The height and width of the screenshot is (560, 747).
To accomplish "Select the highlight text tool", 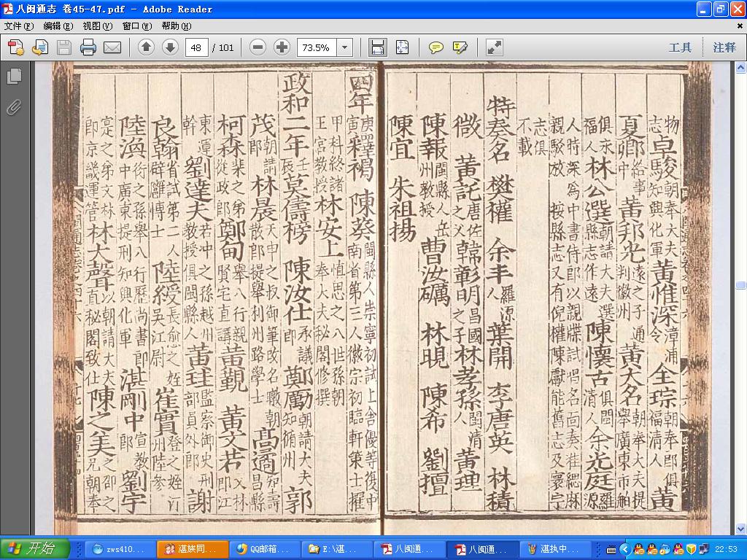I will [460, 47].
